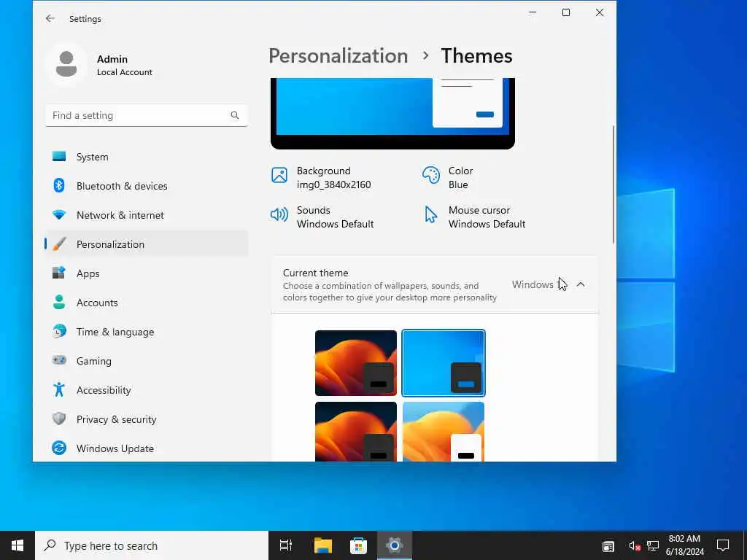Screen dimensions: 747x560
Task: Click the Admin profile avatar
Action: click(x=66, y=64)
